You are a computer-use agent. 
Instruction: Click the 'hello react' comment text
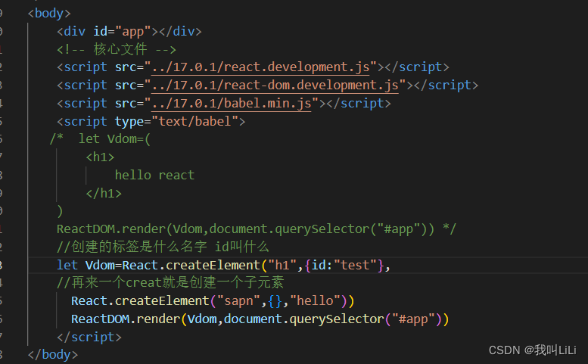click(155, 175)
